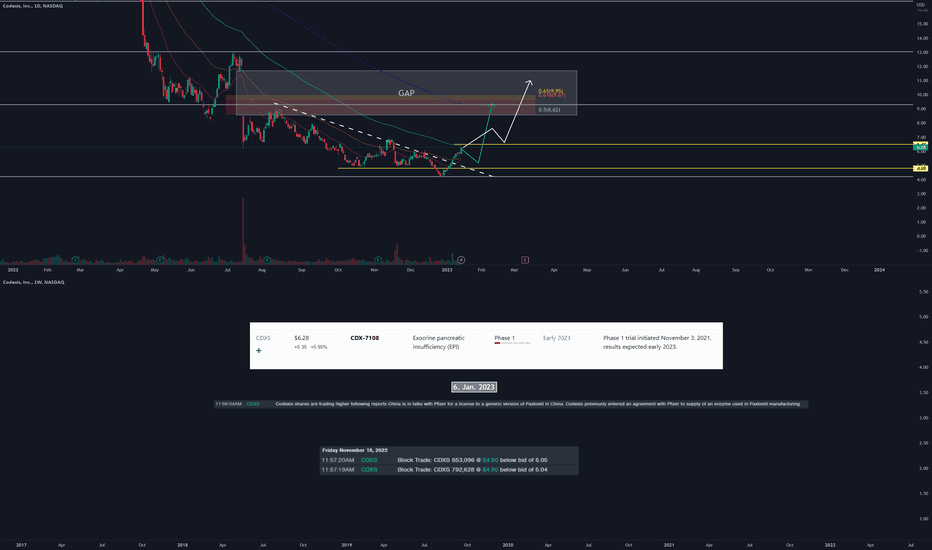932x550 pixels.
Task: Click the CDXS ticker in the 11:57:19AM row
Action: coord(369,470)
